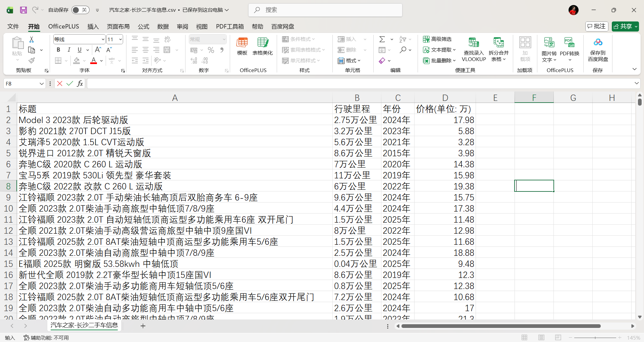Image resolution: width=644 pixels, height=342 pixels.
Task: Click the Increase Font Size icon
Action: pyautogui.click(x=98, y=50)
